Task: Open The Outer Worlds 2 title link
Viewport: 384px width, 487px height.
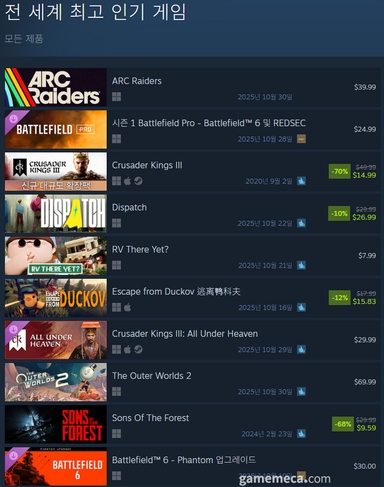Action: pos(152,376)
